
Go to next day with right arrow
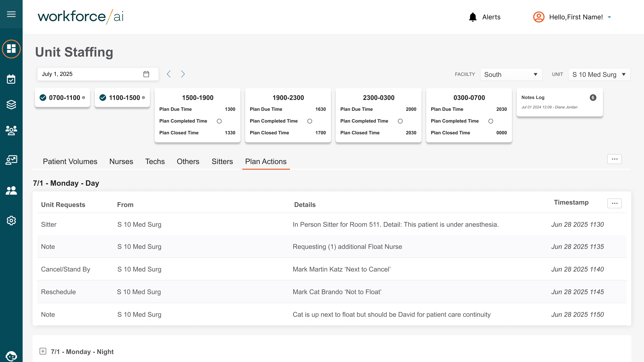coord(183,74)
